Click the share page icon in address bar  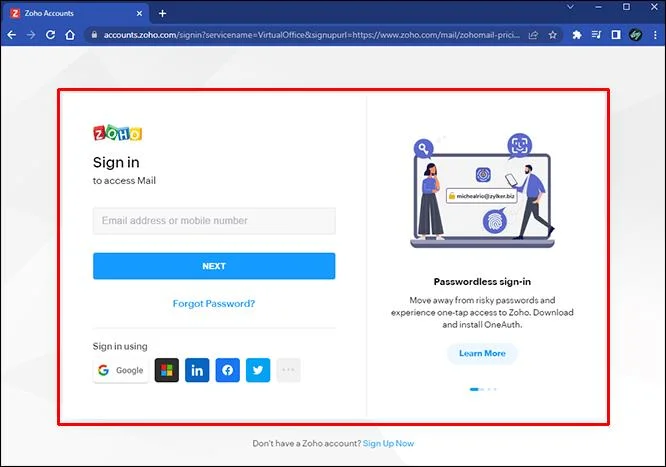(x=533, y=35)
